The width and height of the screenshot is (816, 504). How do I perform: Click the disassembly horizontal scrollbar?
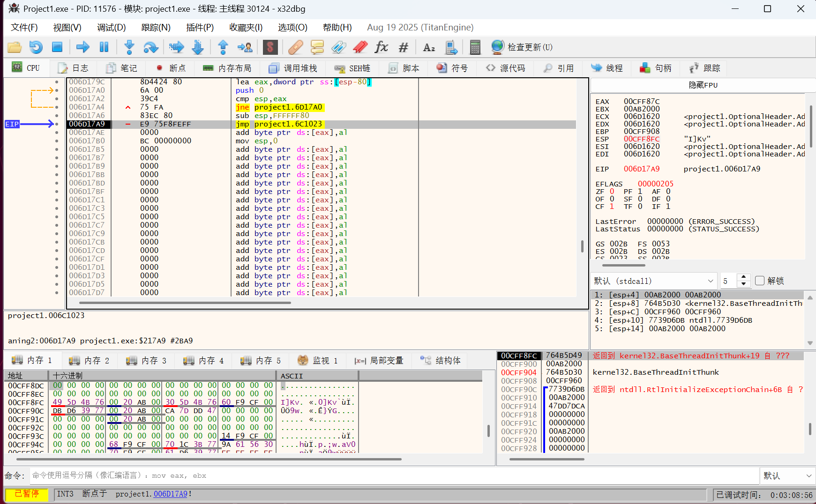[185, 303]
